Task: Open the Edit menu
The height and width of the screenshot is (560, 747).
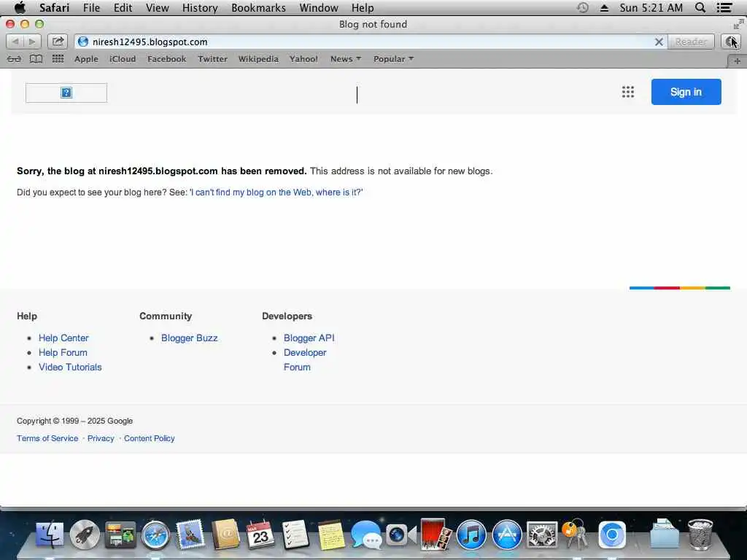Action: (x=123, y=7)
